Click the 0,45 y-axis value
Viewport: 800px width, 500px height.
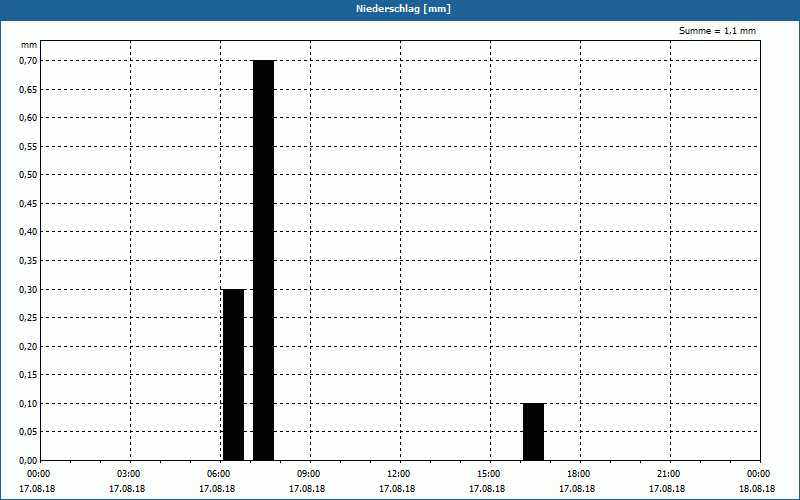tap(28, 204)
